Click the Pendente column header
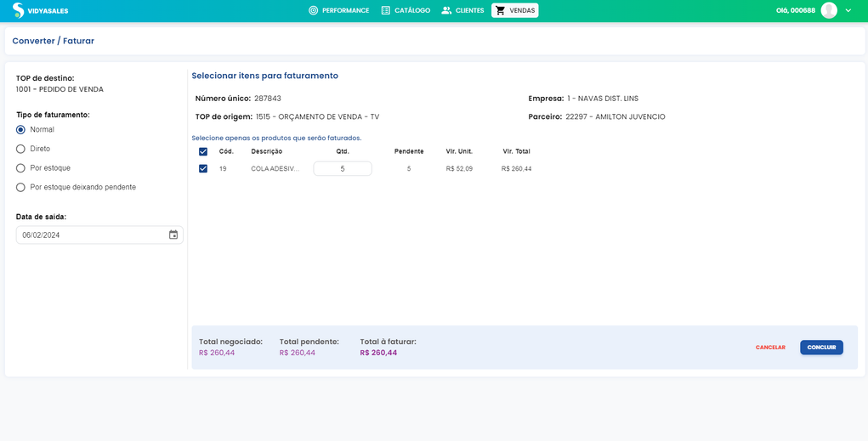This screenshot has width=868, height=441. click(409, 151)
